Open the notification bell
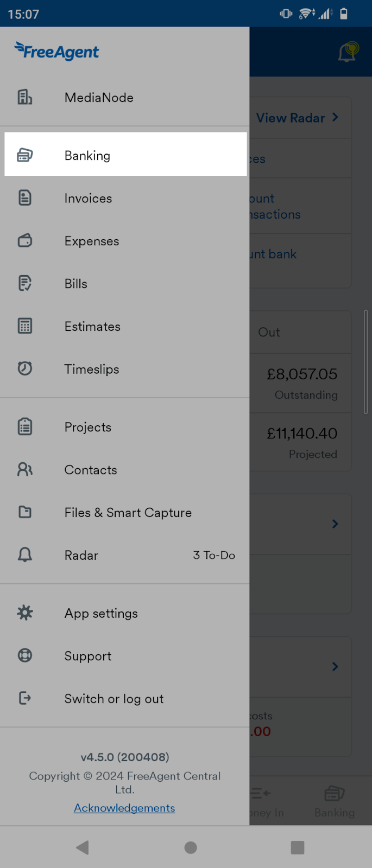The height and width of the screenshot is (868, 372). click(347, 52)
